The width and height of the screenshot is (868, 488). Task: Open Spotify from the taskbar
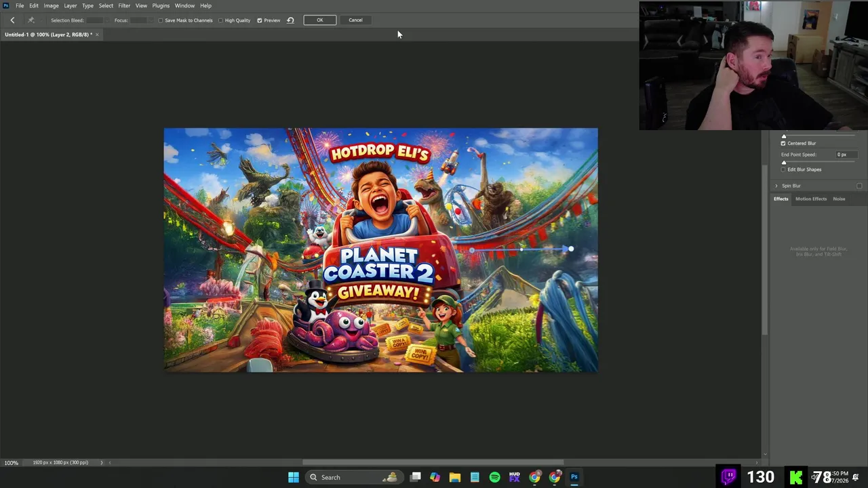[494, 477]
